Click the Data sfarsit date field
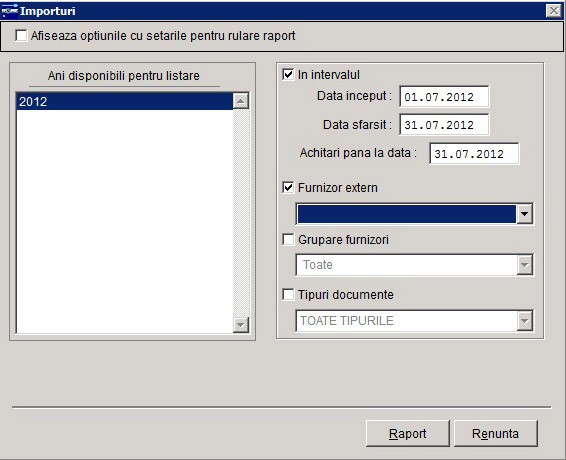The image size is (566, 460). [444, 125]
